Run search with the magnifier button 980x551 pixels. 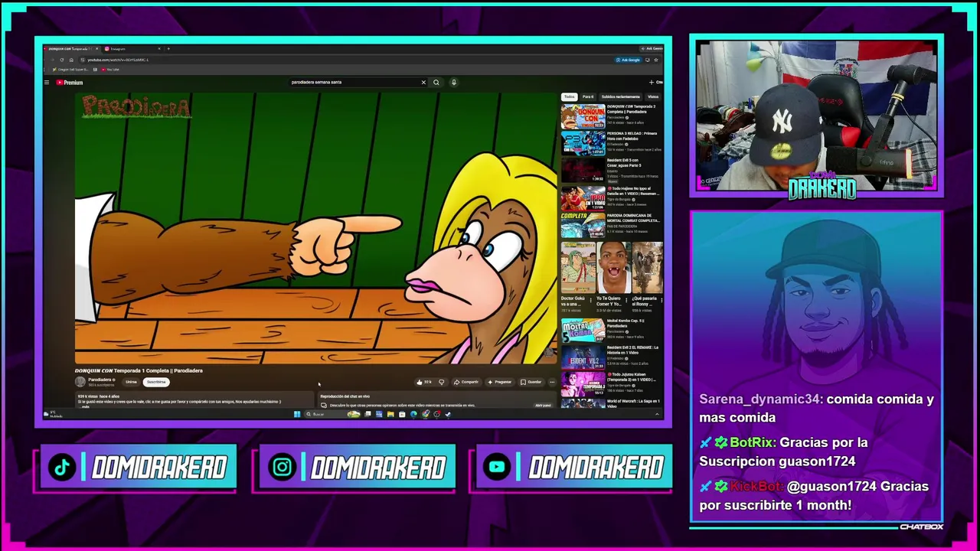click(436, 83)
